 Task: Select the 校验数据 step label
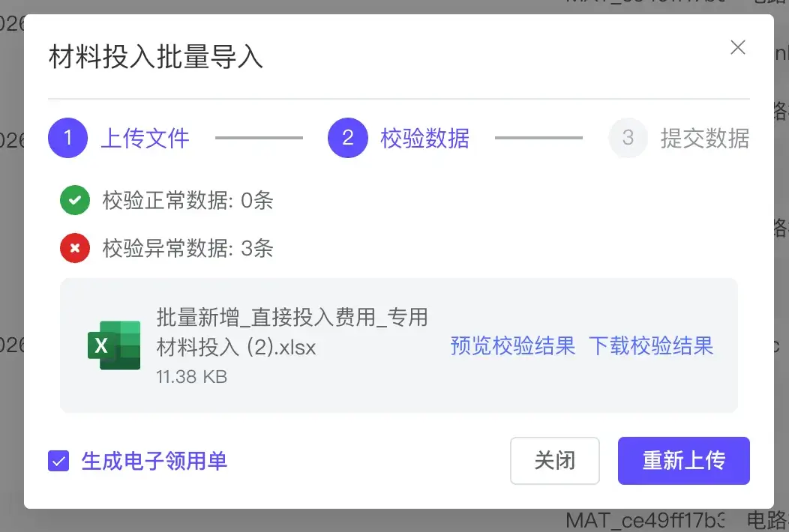(424, 139)
